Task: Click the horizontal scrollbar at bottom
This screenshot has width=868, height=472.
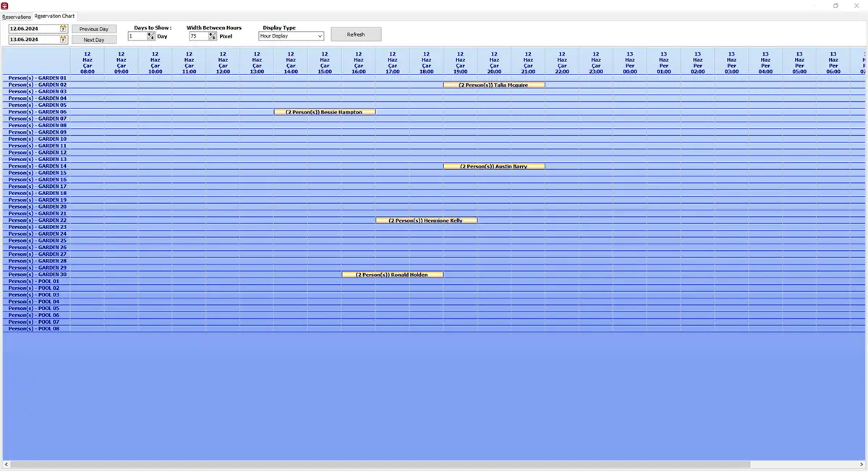Action: point(434,464)
